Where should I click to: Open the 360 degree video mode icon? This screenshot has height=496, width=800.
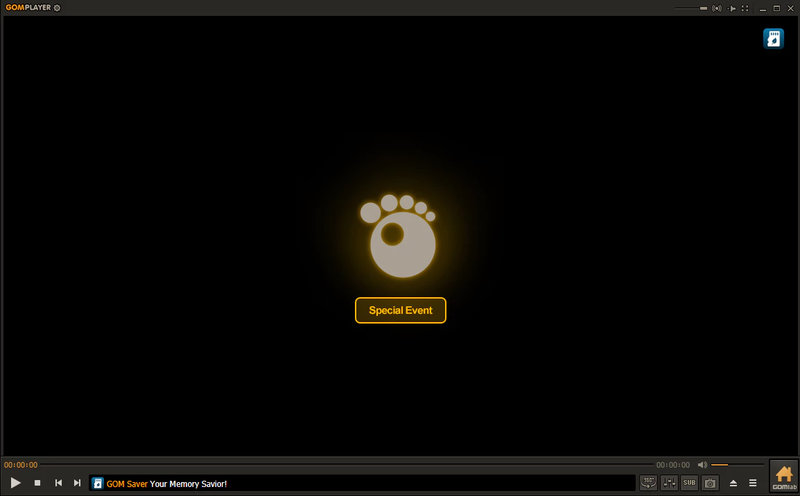pyautogui.click(x=648, y=482)
